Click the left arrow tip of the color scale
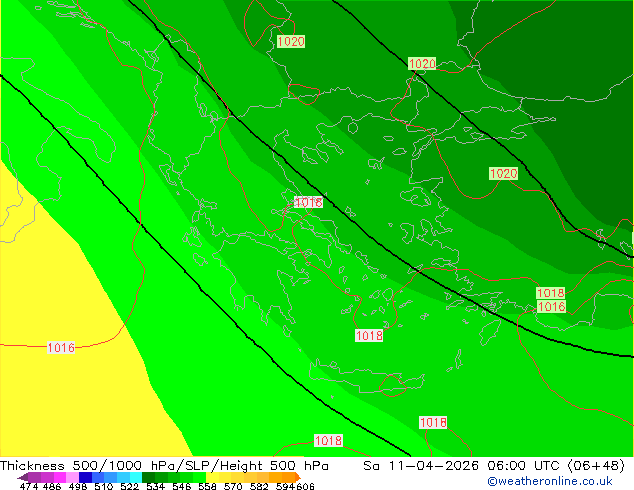Screen dimensions: 634x490 click(22, 477)
